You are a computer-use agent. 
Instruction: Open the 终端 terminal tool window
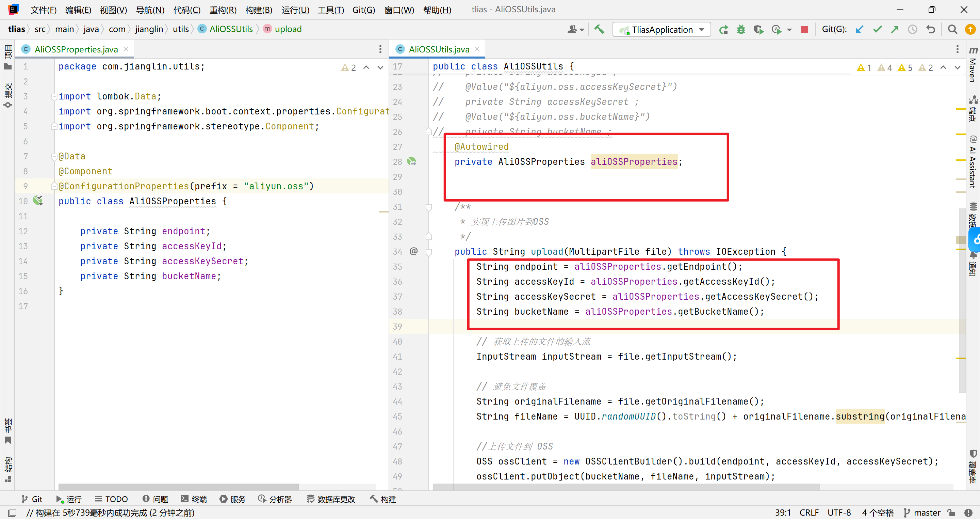(x=194, y=499)
